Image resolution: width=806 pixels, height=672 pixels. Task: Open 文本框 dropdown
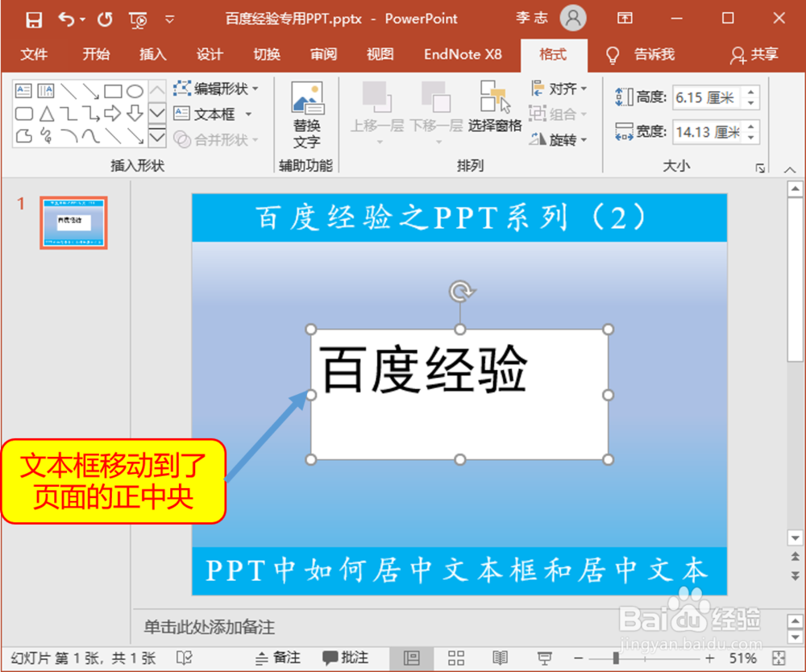[213, 114]
